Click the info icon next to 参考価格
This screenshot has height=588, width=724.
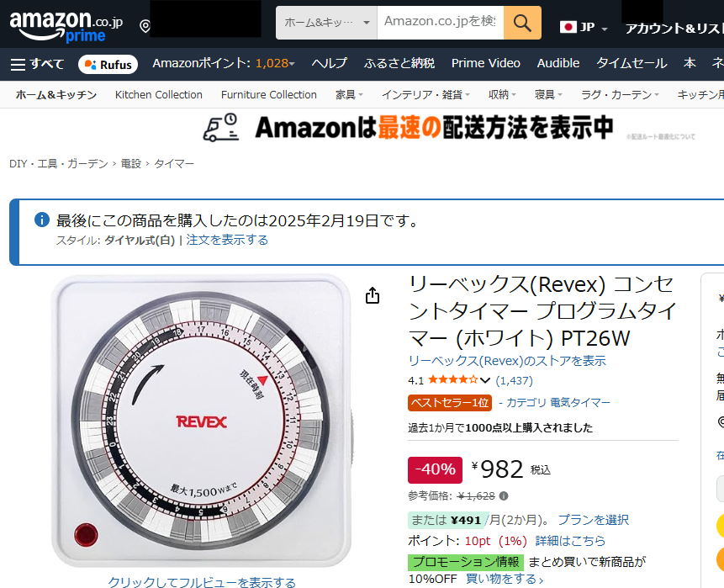click(x=504, y=496)
